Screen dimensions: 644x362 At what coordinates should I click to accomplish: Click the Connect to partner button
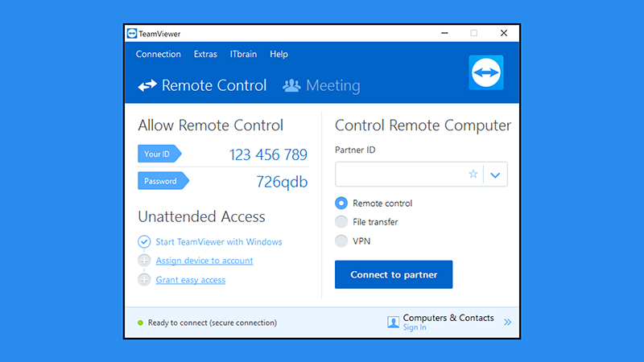pos(394,274)
